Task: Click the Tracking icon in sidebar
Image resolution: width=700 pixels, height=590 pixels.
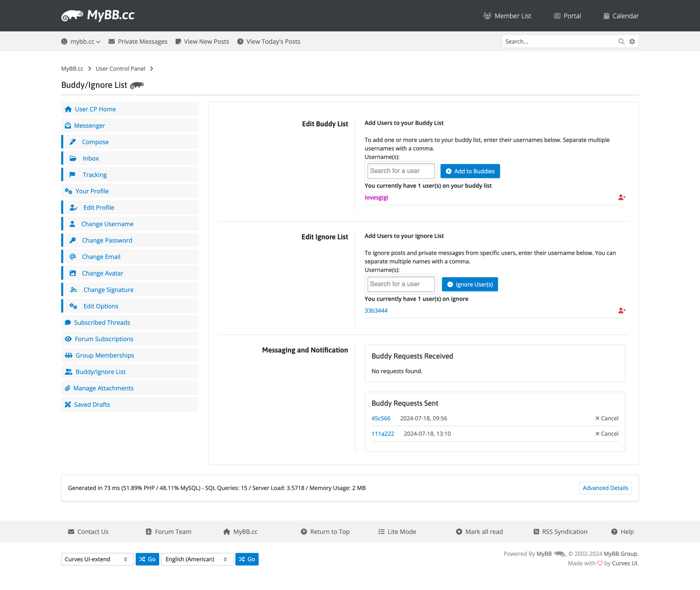Action: [73, 175]
